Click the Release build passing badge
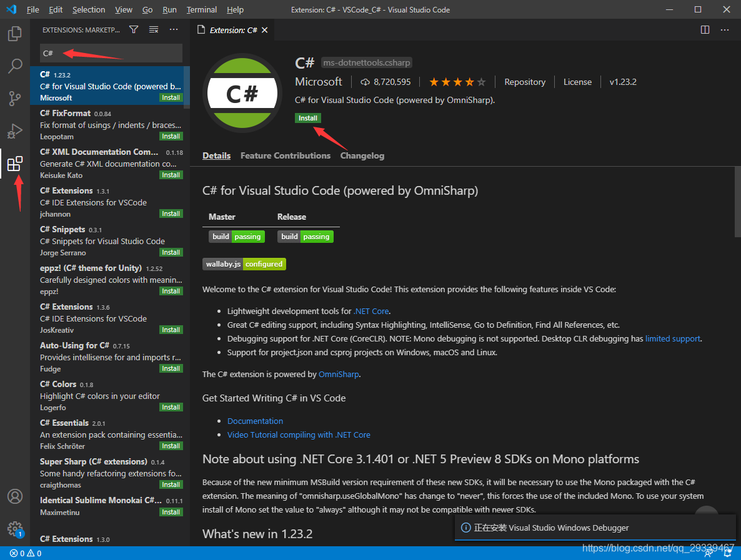 click(x=306, y=237)
